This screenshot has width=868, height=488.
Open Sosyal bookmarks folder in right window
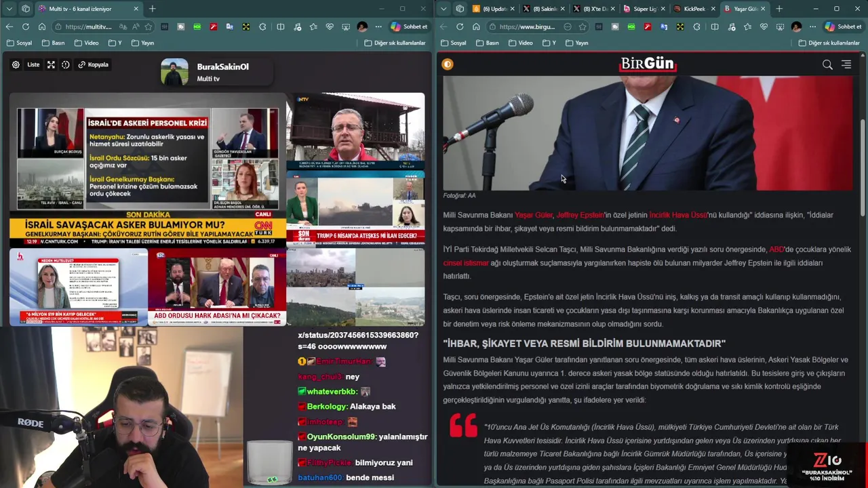(x=453, y=43)
